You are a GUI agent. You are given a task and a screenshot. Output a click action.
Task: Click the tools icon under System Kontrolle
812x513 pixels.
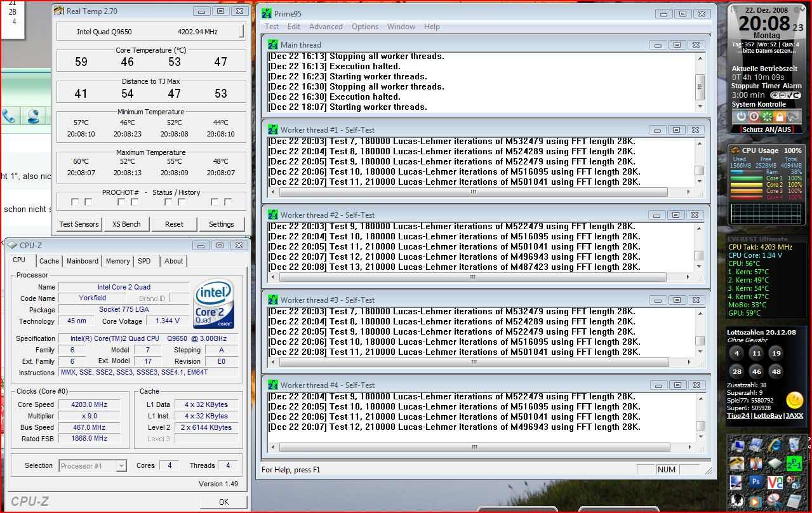tap(793, 117)
